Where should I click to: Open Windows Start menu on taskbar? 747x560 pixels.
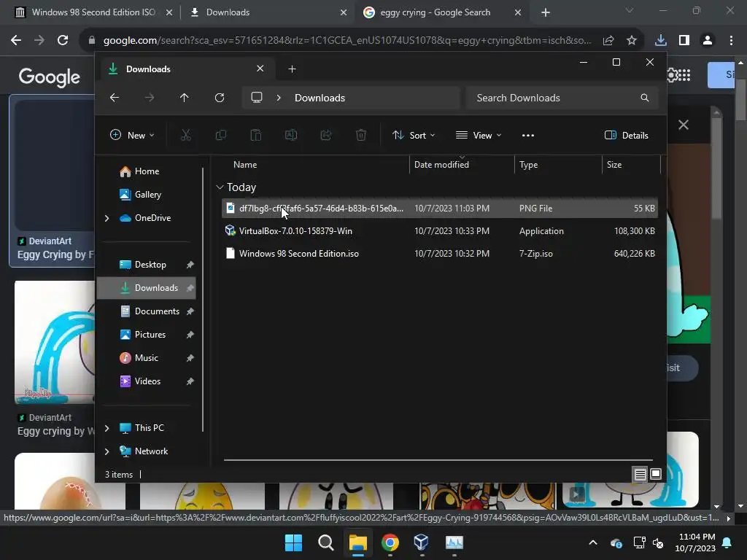293,542
